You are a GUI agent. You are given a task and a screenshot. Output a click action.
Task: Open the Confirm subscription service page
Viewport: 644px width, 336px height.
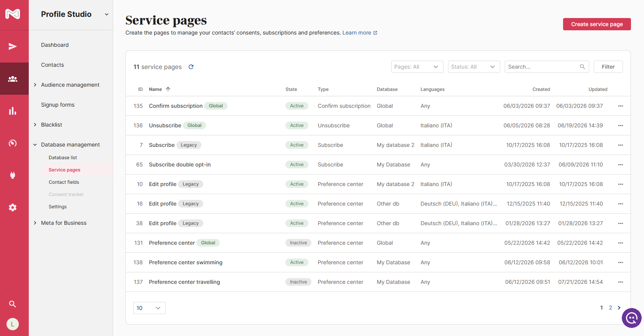click(x=176, y=106)
